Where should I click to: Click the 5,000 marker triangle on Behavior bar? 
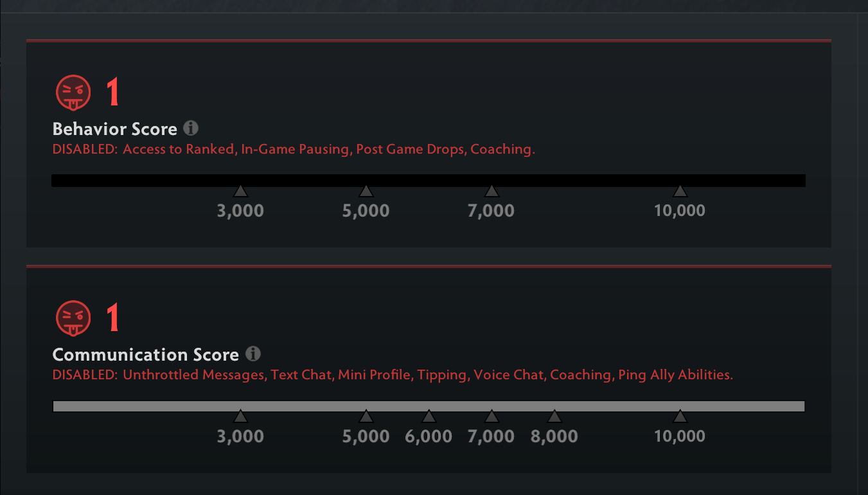coord(366,191)
